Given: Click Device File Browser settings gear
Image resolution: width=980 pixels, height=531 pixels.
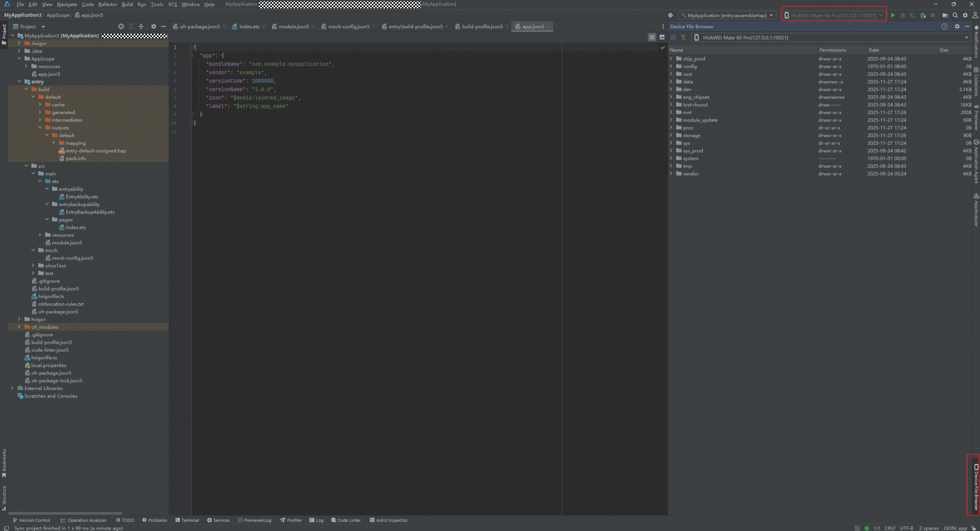Looking at the screenshot, I should (957, 26).
